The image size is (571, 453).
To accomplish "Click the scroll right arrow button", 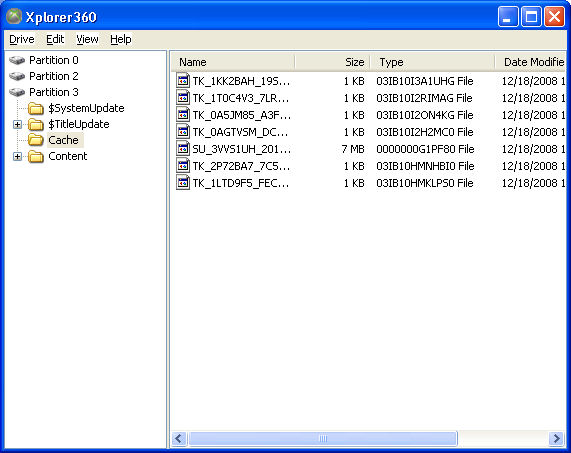I will coord(556,438).
